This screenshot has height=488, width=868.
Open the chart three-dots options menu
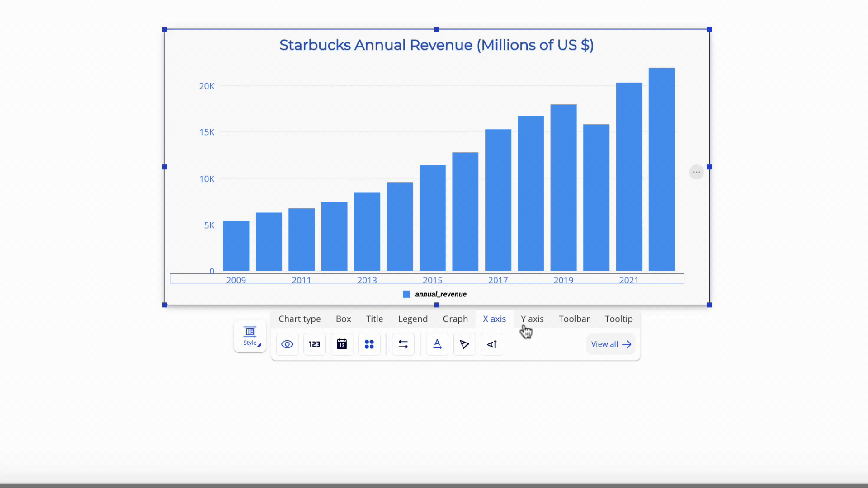click(x=696, y=172)
